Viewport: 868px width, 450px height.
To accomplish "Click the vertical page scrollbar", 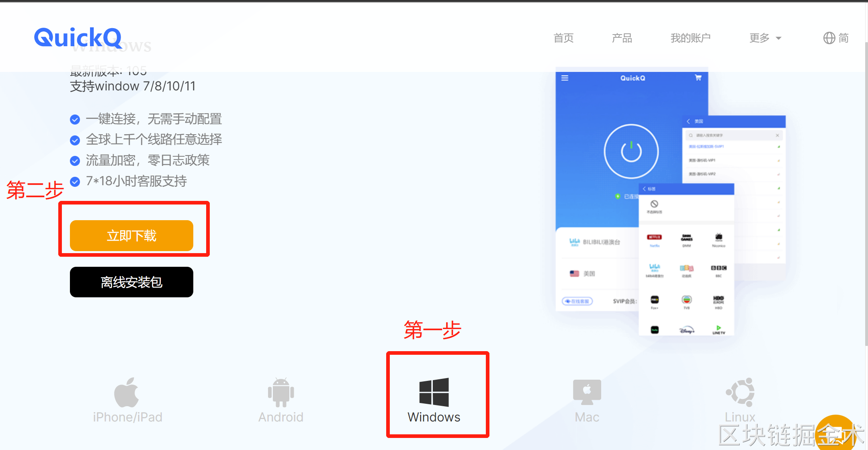I will coord(866,193).
